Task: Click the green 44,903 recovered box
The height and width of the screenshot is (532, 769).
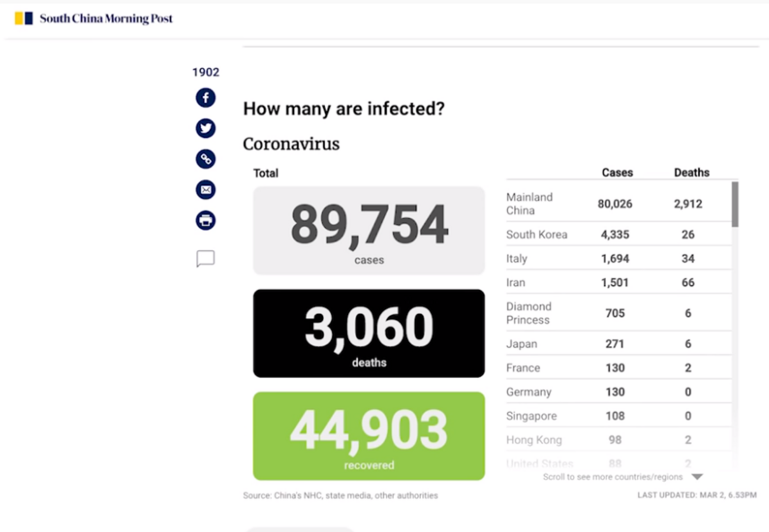Action: click(369, 436)
